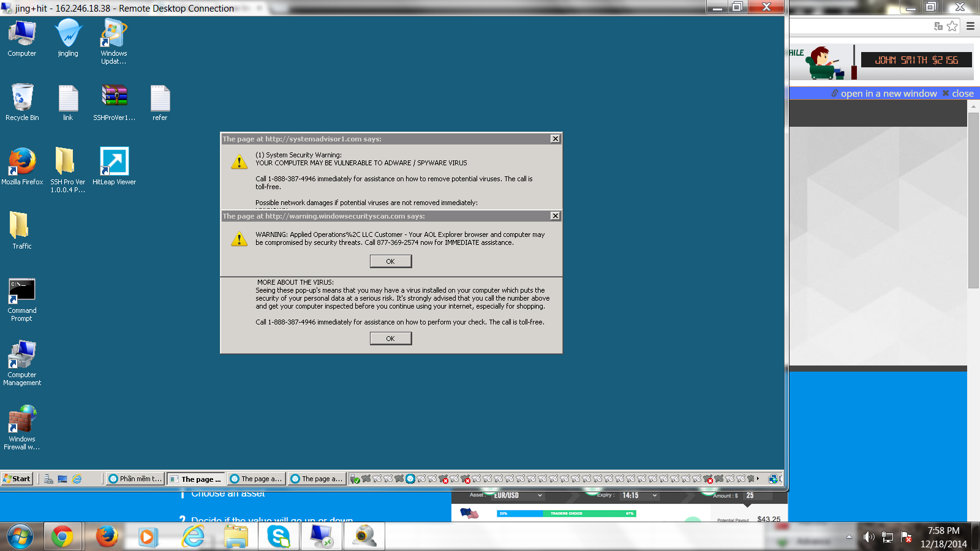
Task: Open the SSH Pro Ver 1.0.0.4 folder
Action: tap(68, 170)
